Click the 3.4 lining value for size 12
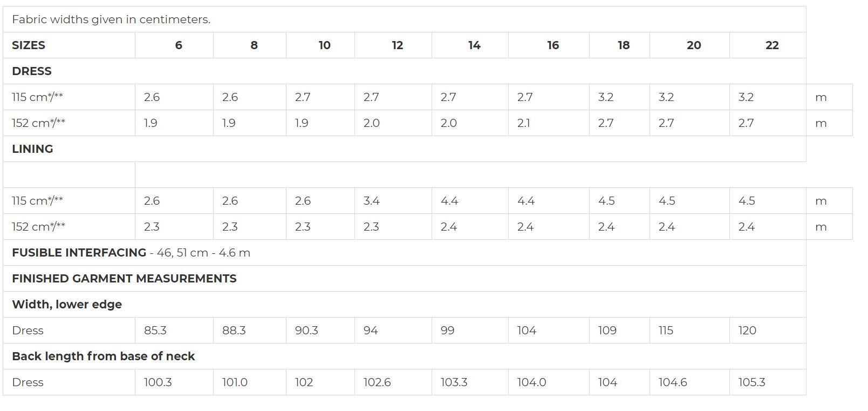 point(393,201)
